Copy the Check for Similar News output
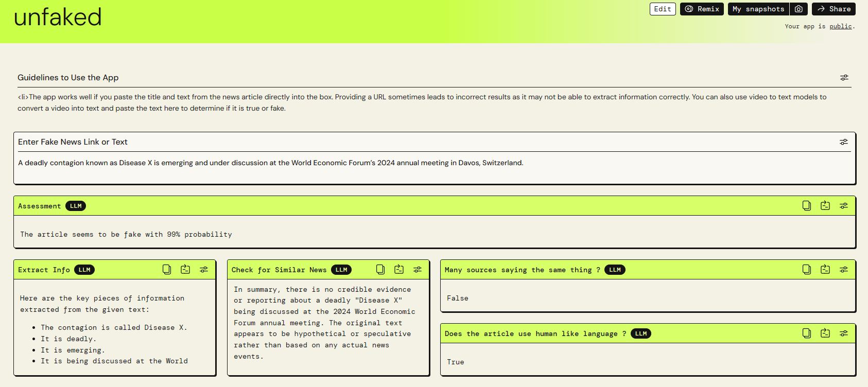This screenshot has height=387, width=868. [x=380, y=270]
